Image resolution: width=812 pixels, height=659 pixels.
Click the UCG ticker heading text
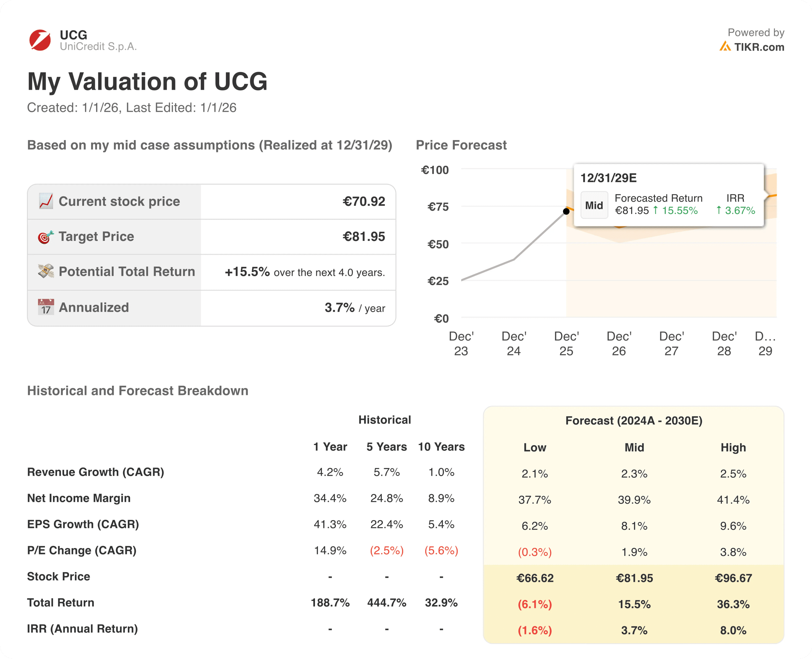tap(73, 35)
